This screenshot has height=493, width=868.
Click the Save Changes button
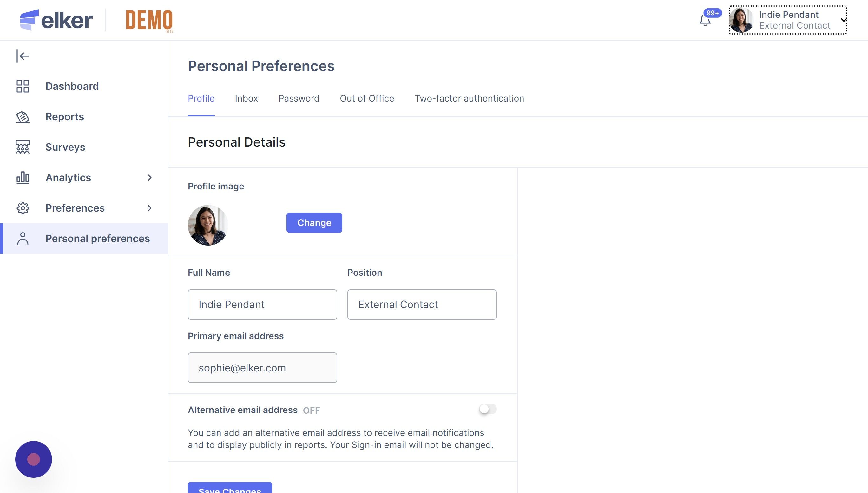point(229,488)
